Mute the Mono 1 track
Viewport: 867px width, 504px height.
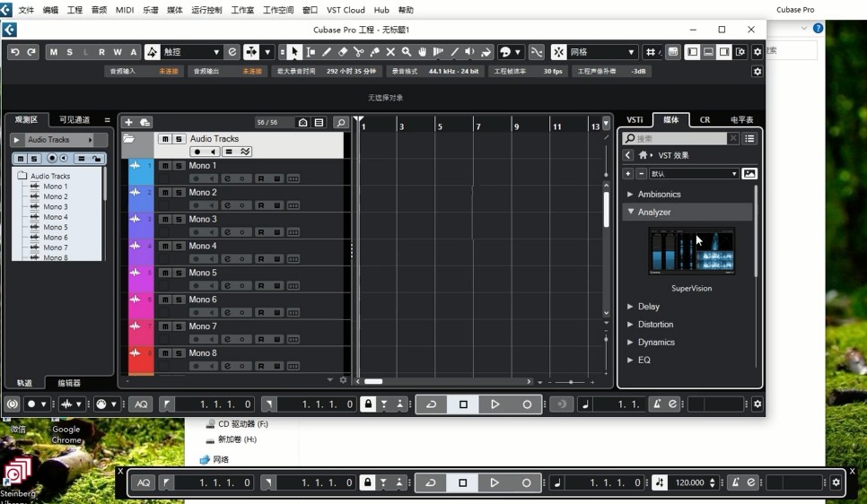165,166
